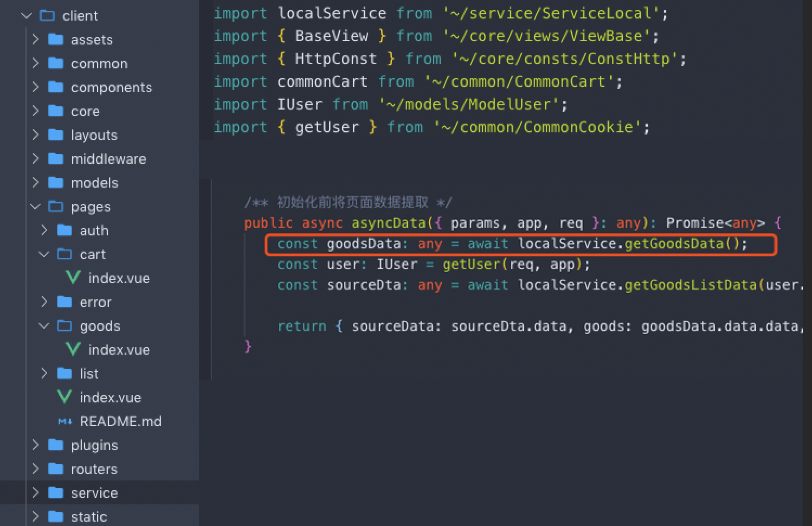Click the 'return' keyword in code
The image size is (812, 526).
tap(302, 326)
